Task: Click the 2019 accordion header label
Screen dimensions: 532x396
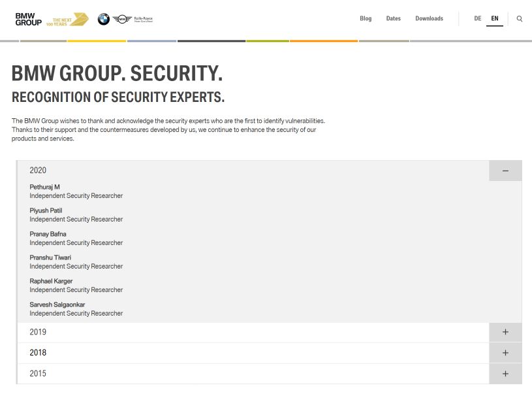Action: (38, 332)
